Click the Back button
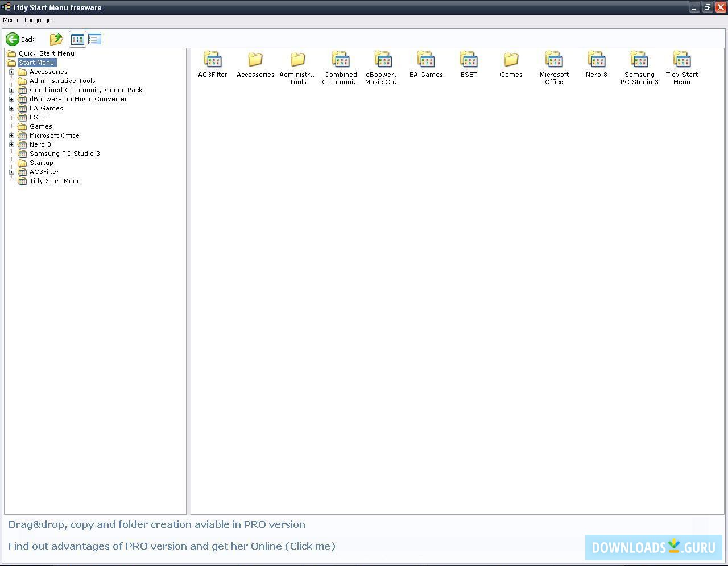Viewport: 728px width, 566px height. pyautogui.click(x=21, y=39)
